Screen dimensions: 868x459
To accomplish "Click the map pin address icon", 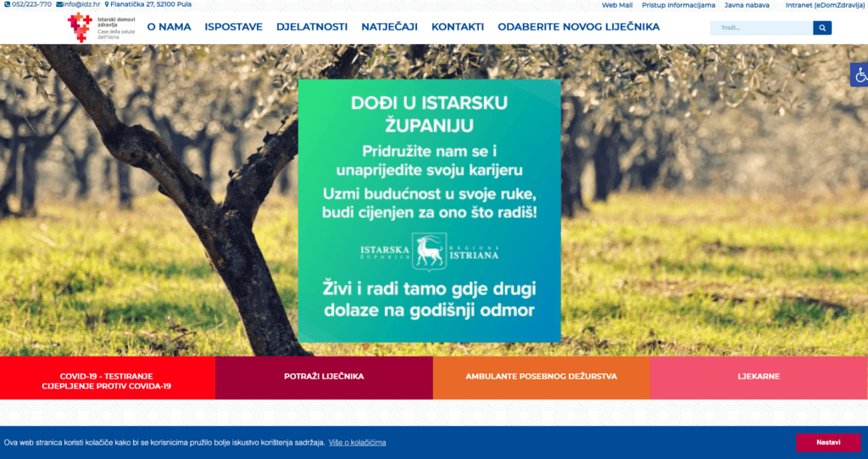I will (x=107, y=4).
